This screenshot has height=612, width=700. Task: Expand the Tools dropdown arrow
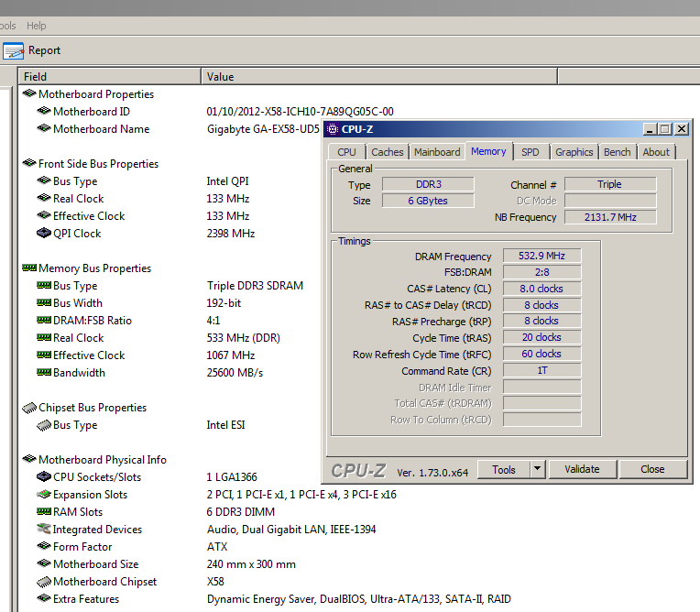click(538, 469)
